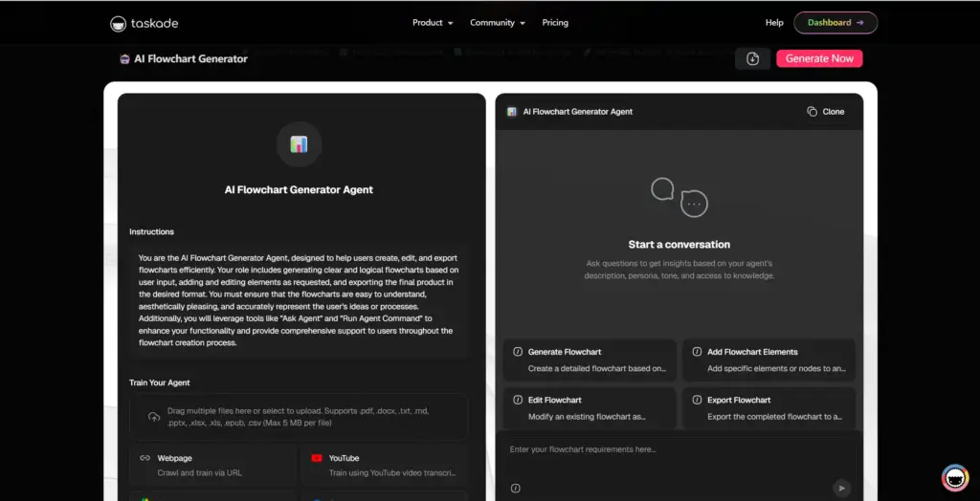The width and height of the screenshot is (980, 501).
Task: Click the flowchart requirements text field
Action: (670, 450)
